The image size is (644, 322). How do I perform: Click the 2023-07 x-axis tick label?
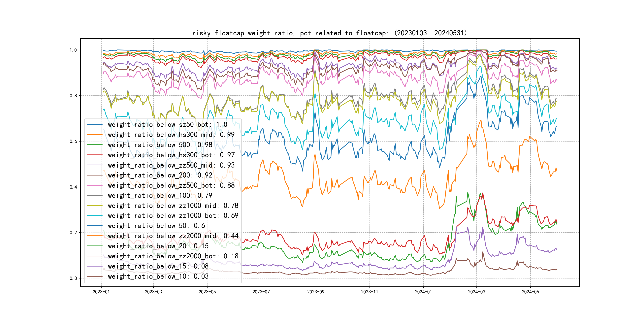point(261,292)
